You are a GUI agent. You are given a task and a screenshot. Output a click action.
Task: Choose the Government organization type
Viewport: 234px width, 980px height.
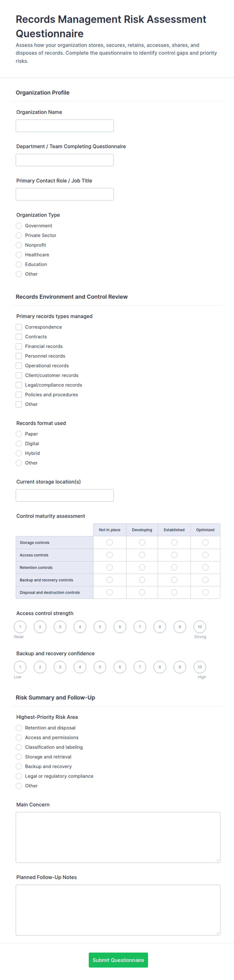pyautogui.click(x=19, y=226)
